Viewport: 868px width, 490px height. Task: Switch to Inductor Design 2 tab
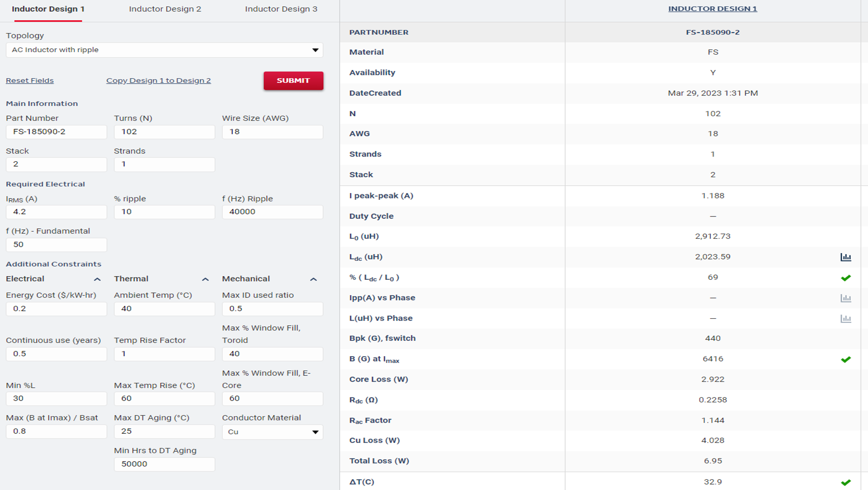(x=165, y=9)
